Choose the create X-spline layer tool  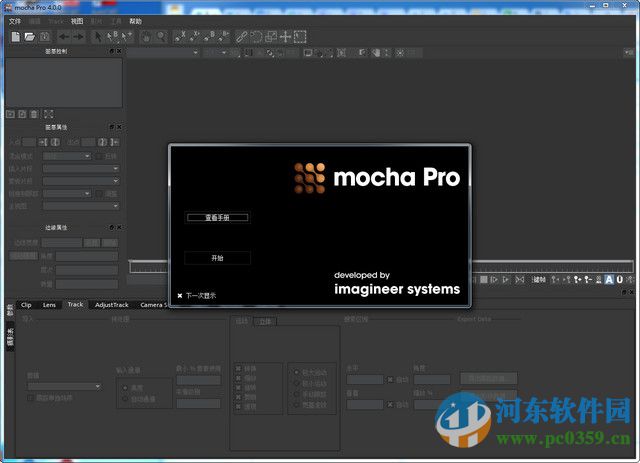pos(180,37)
